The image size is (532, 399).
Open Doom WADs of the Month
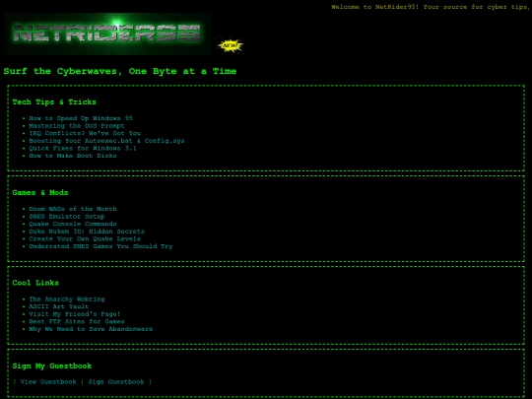point(73,209)
